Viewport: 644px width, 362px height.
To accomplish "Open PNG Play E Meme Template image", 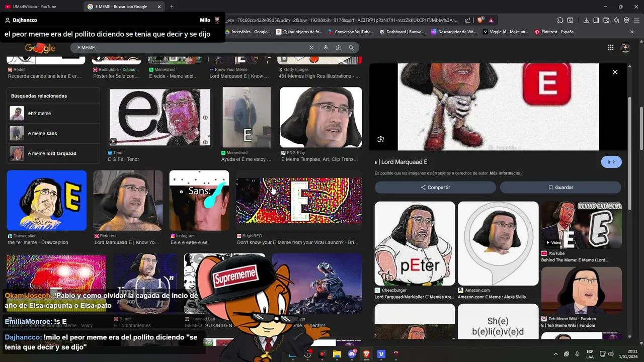I will (x=321, y=117).
